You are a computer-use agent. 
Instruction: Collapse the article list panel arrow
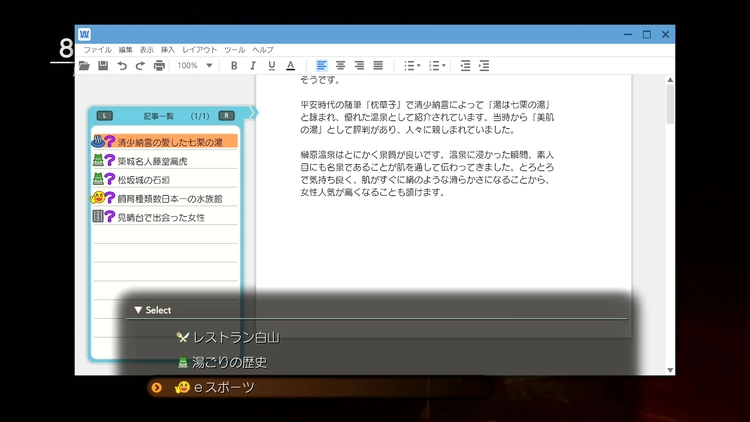[x=254, y=113]
